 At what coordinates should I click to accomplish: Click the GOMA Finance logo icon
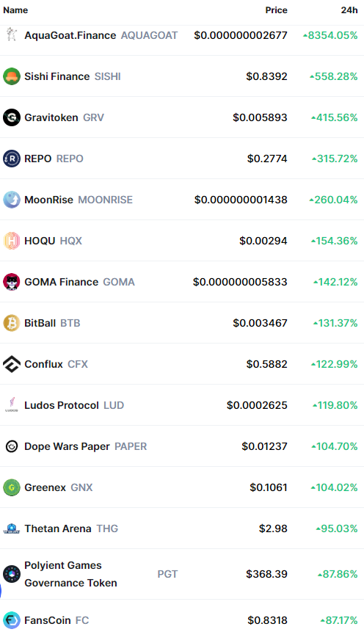(x=11, y=282)
